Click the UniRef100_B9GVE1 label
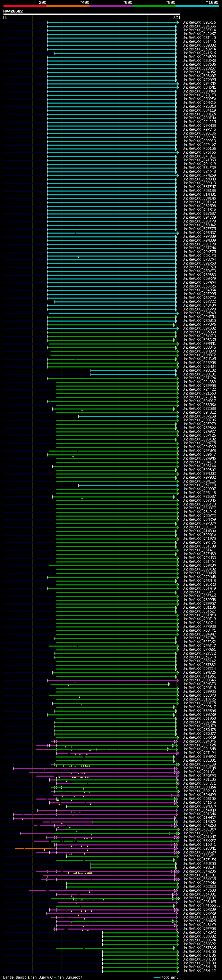This screenshot has width=222, height=980. (x=199, y=856)
